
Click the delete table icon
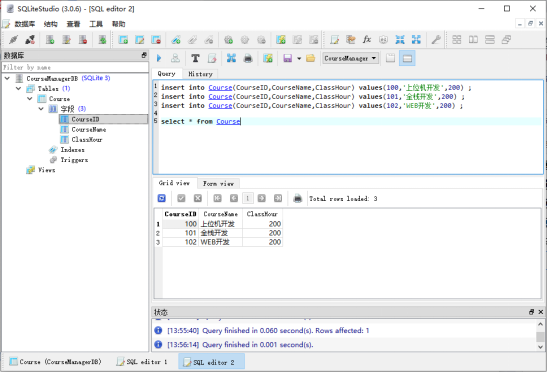[x=156, y=40]
